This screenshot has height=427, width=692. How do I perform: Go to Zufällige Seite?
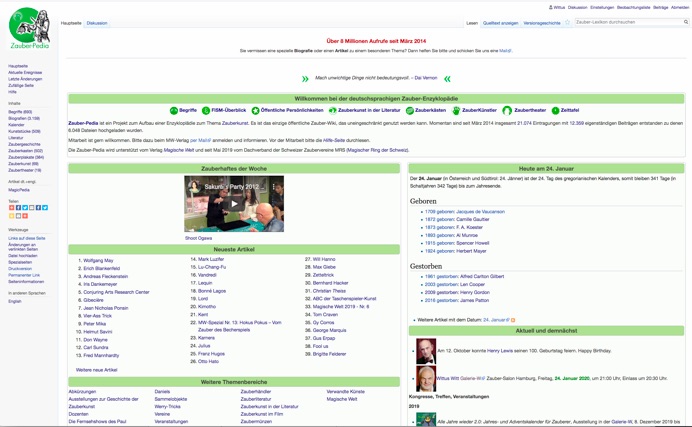(x=21, y=86)
